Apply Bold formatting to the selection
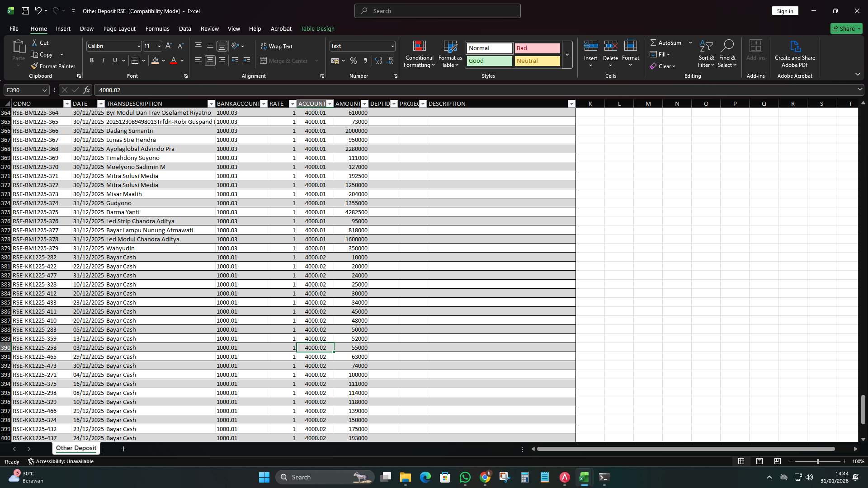This screenshot has height=488, width=868. 91,60
